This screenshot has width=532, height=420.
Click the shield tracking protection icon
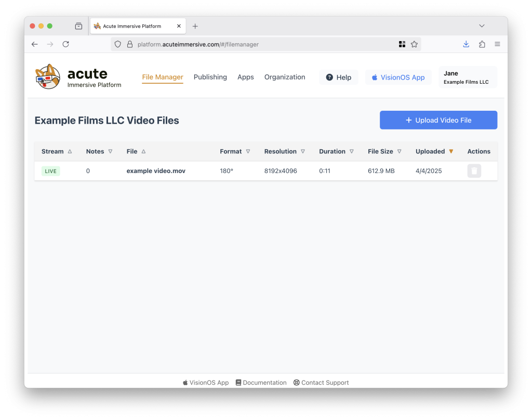tap(118, 44)
